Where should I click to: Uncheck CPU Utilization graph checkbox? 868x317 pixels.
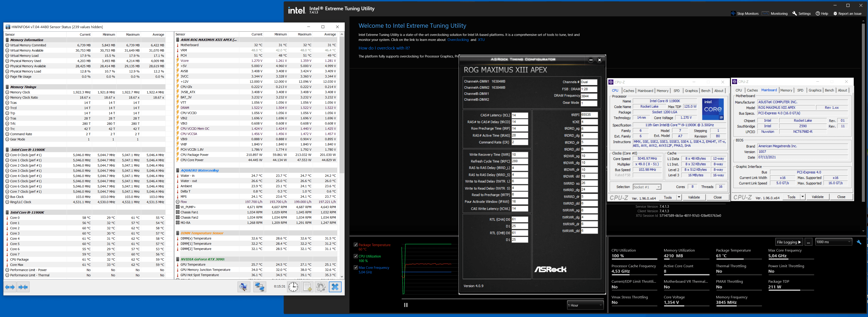point(356,256)
